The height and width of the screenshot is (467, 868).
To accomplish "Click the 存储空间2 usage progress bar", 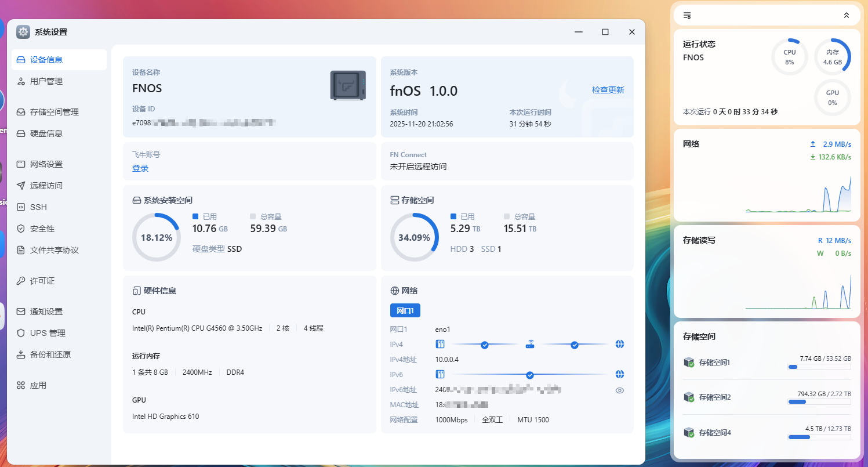I will click(819, 402).
